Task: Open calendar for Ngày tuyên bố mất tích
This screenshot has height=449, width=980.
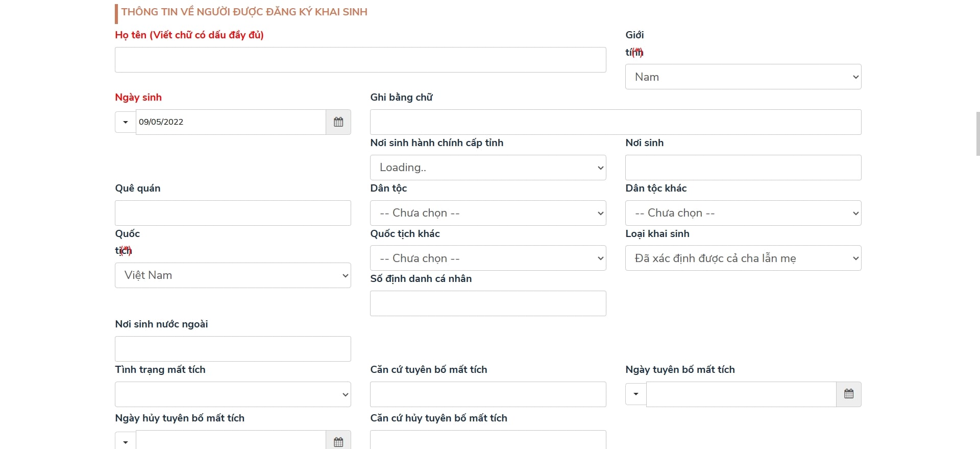Action: pyautogui.click(x=848, y=394)
